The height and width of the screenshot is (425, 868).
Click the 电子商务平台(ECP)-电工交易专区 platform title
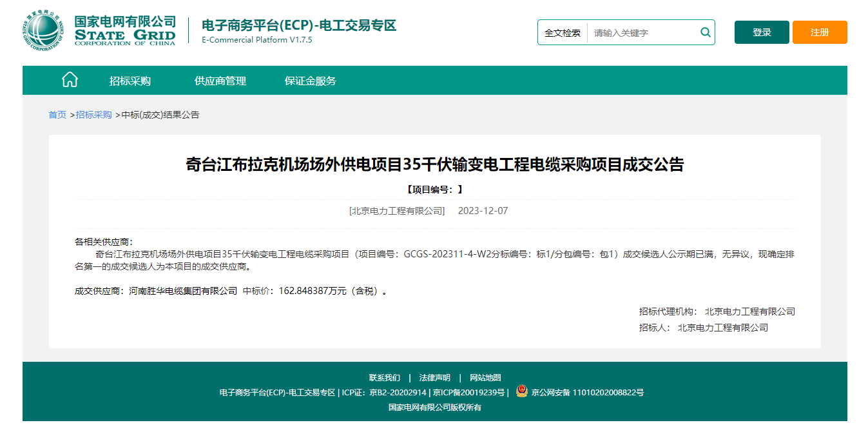(x=298, y=26)
